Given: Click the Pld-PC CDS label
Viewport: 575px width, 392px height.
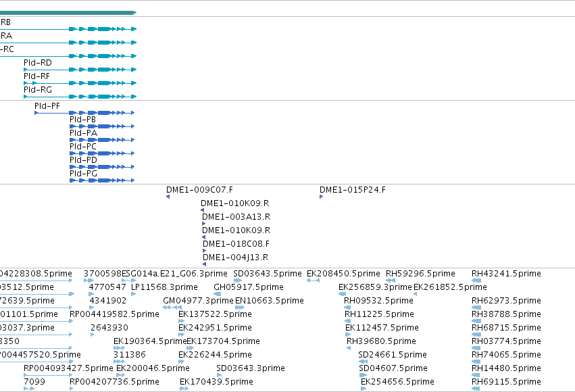Looking at the screenshot, I should coord(83,147).
